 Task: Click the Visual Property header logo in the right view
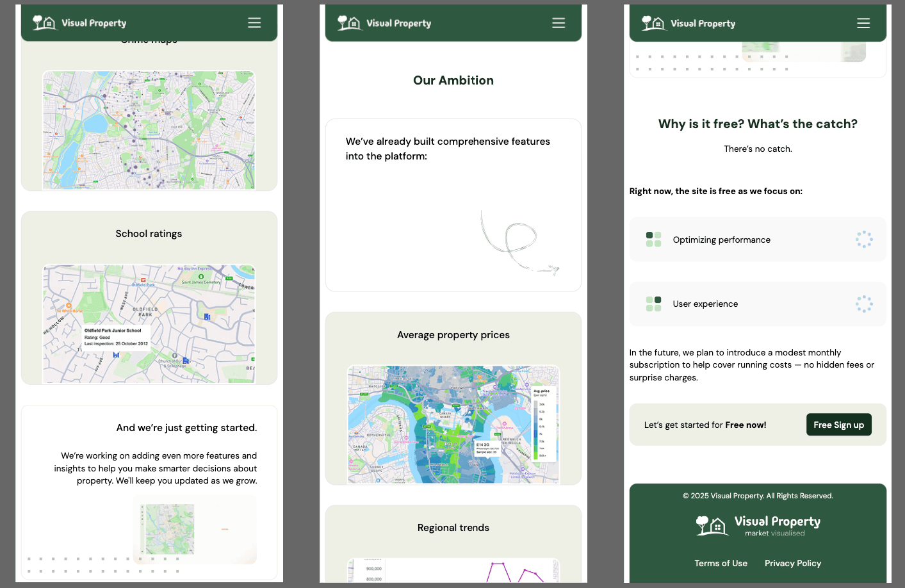(x=689, y=23)
